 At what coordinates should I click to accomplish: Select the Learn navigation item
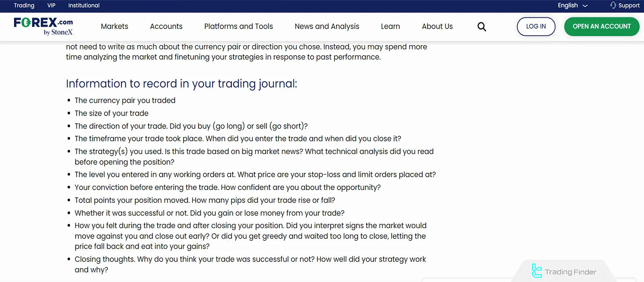point(390,26)
